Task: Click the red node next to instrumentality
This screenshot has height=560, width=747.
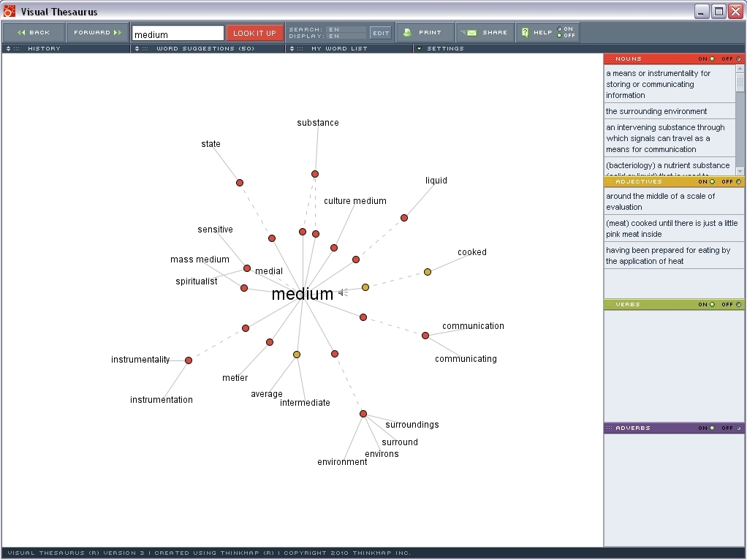Action: tap(189, 360)
